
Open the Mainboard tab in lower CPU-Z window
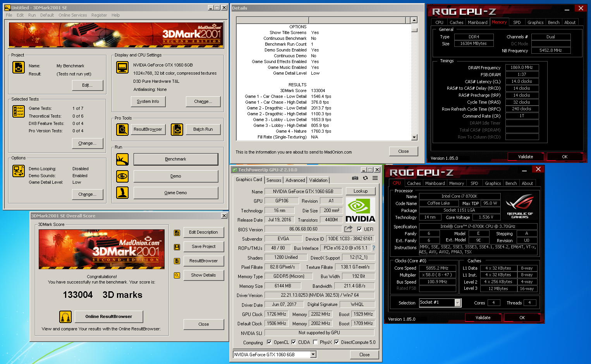point(435,183)
